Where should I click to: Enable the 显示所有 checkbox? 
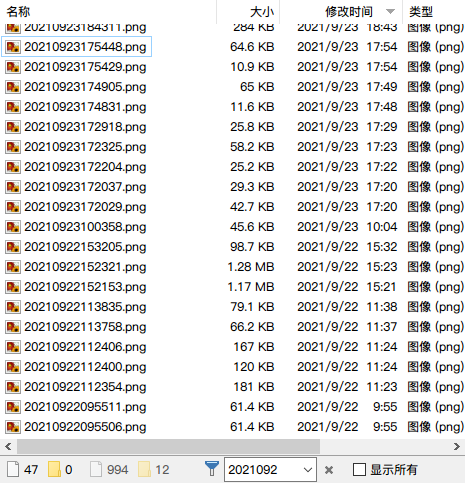[x=359, y=470]
